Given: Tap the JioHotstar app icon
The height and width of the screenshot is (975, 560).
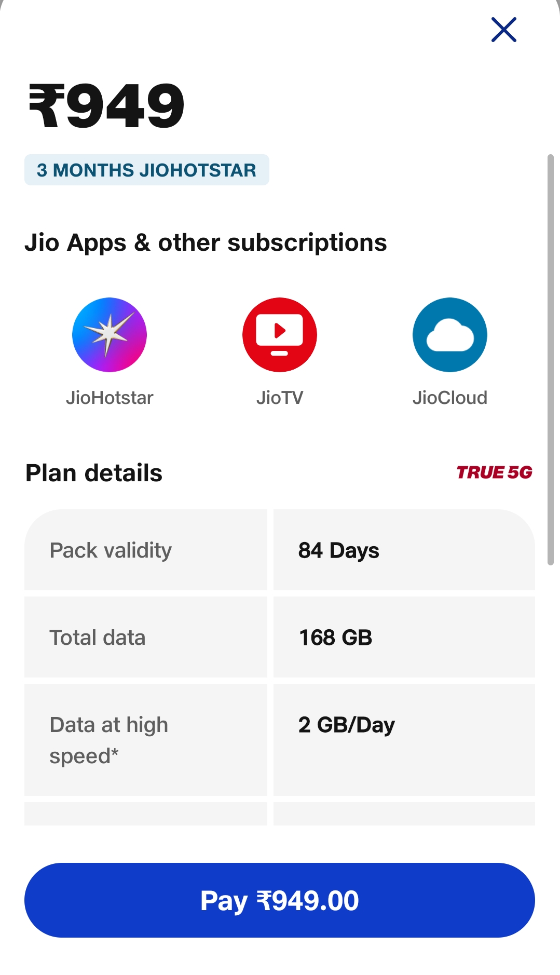Looking at the screenshot, I should click(110, 335).
